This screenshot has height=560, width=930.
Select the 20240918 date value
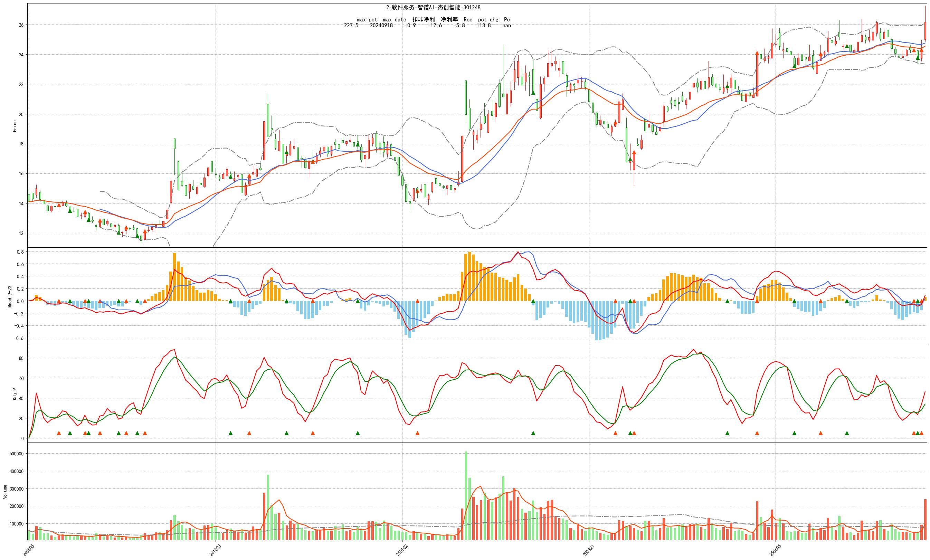coord(381,26)
